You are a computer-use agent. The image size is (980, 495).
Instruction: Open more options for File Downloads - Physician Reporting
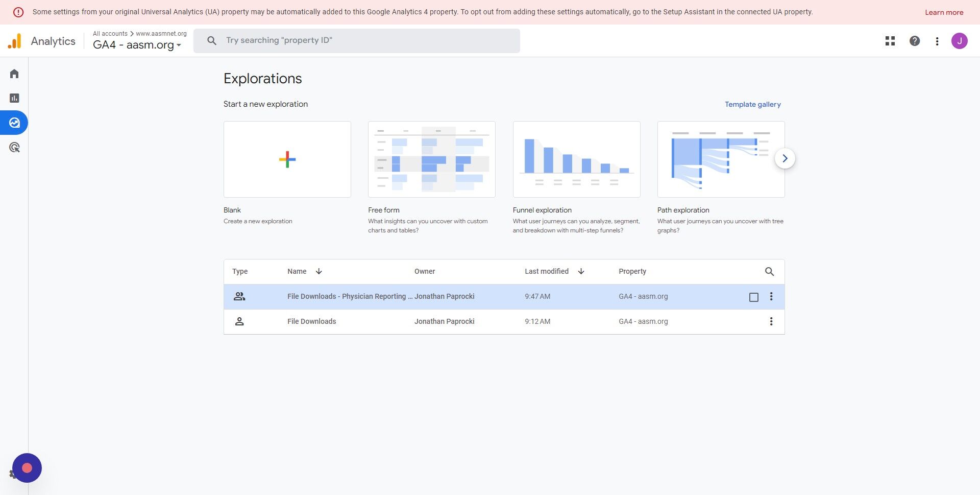pos(771,296)
